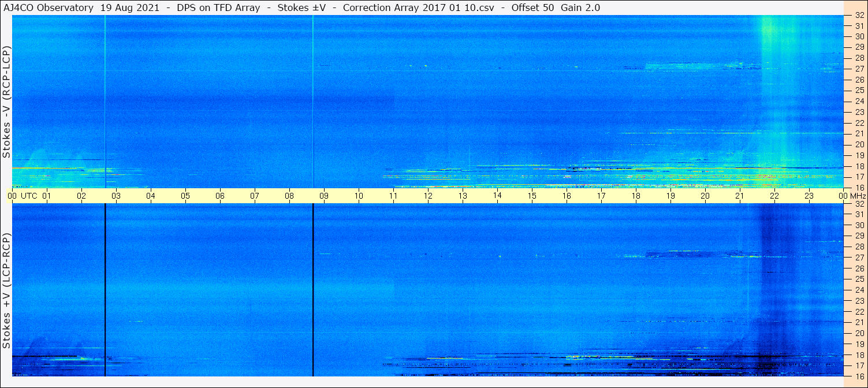This screenshot has height=388, width=868.
Task: Click the '00 MHz' label at time axis end
Action: 853,196
